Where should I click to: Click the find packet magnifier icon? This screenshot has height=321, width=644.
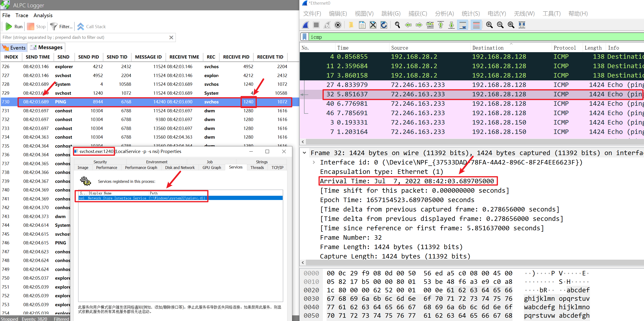point(397,25)
